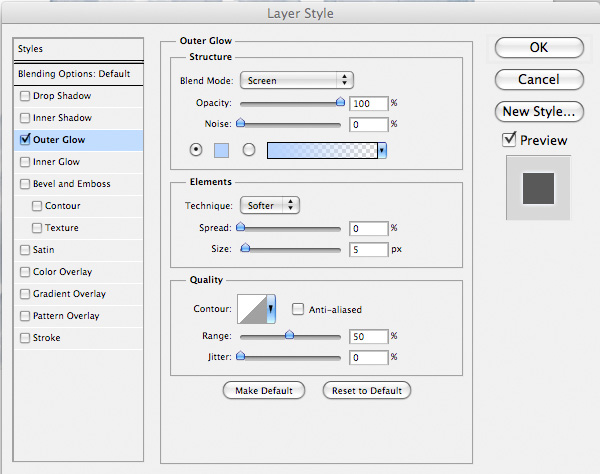Click the Noise slider handle
The image size is (600, 474).
[x=240, y=123]
